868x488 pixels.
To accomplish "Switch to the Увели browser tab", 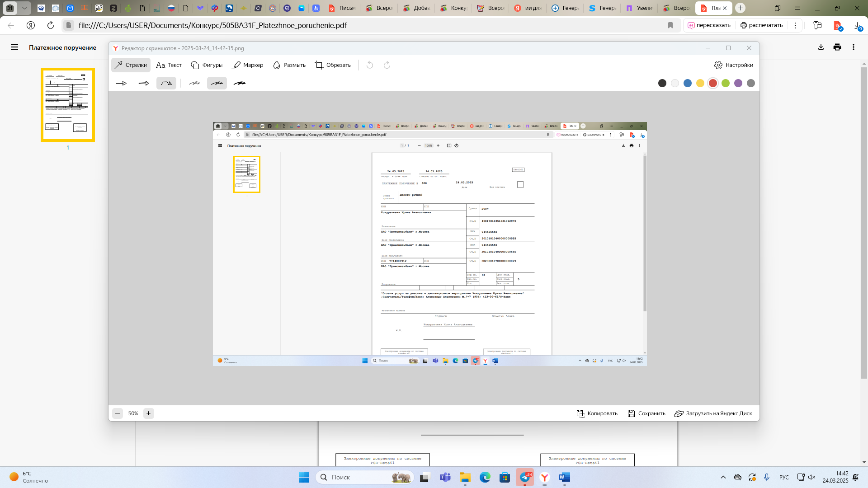I will coord(639,8).
